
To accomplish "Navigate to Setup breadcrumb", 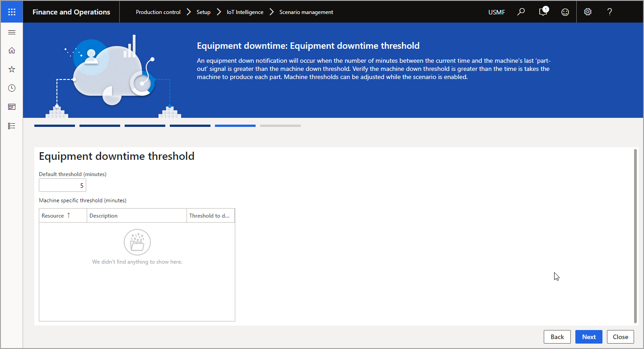I will pyautogui.click(x=204, y=12).
